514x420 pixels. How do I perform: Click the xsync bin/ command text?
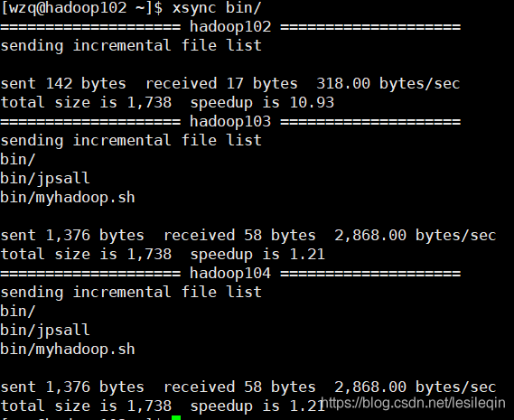217,8
